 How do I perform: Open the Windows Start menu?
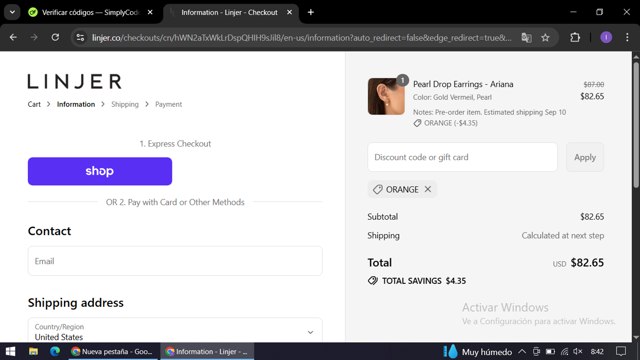(x=10, y=351)
